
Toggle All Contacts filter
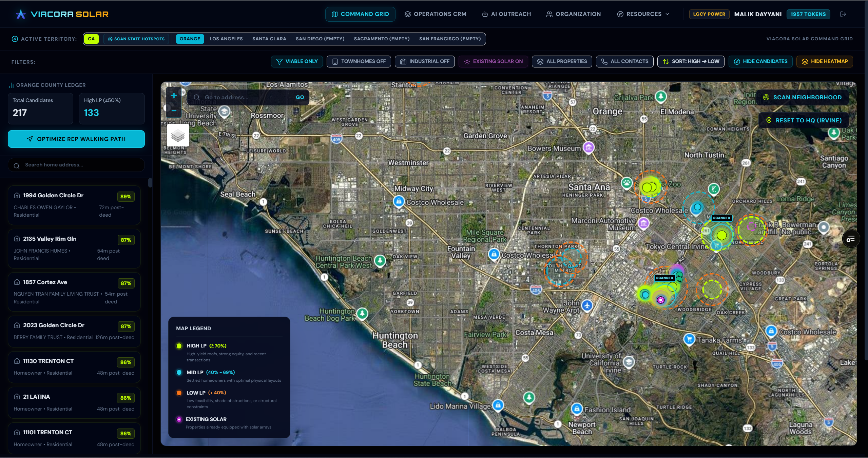(624, 61)
